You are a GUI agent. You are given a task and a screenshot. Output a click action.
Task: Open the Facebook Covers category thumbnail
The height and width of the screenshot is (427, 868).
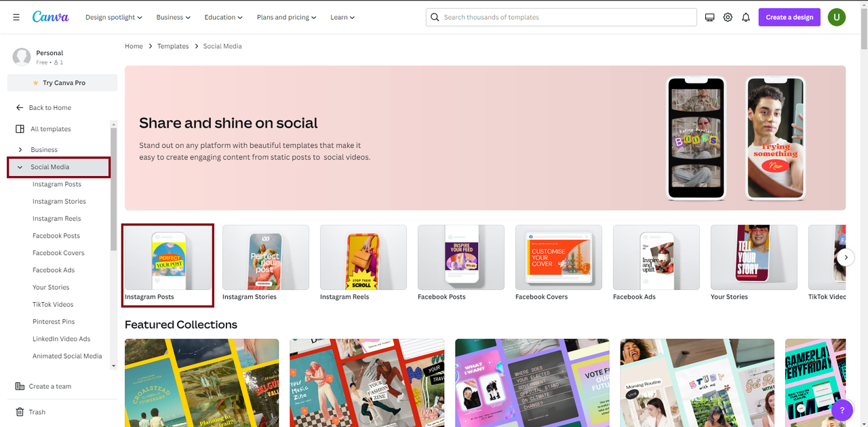(559, 257)
